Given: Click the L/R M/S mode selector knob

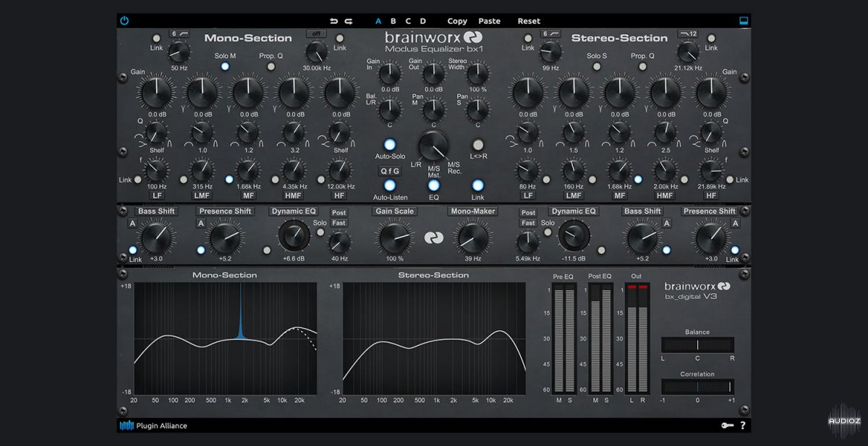Looking at the screenshot, I should pyautogui.click(x=433, y=146).
